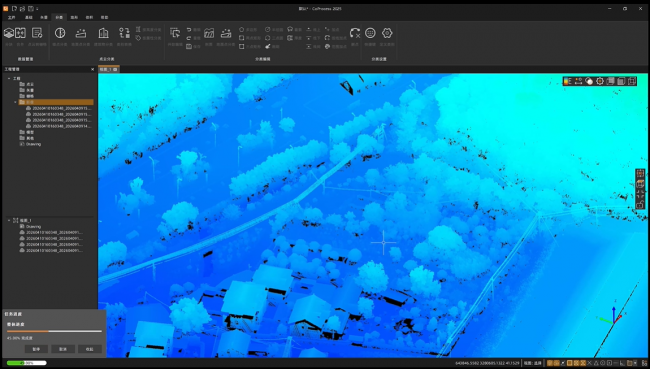
Task: Click the ground points icon beside the building icon
Action: [81, 33]
